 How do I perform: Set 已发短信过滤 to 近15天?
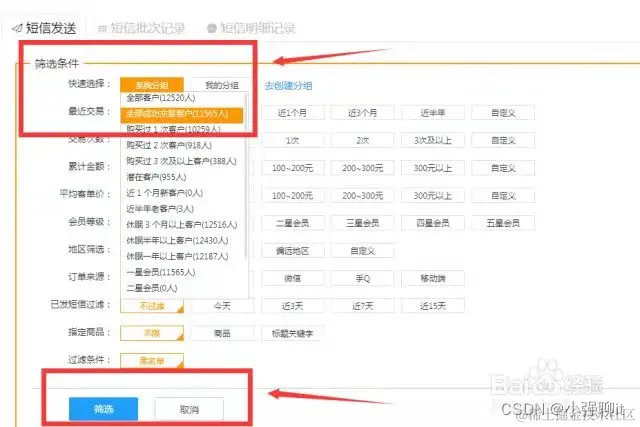(433, 306)
